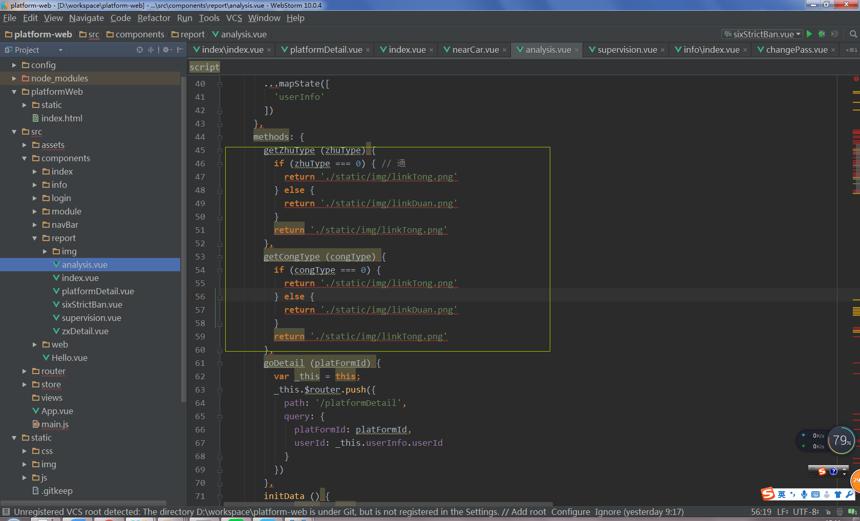Collapse all in Project panel

(151, 50)
